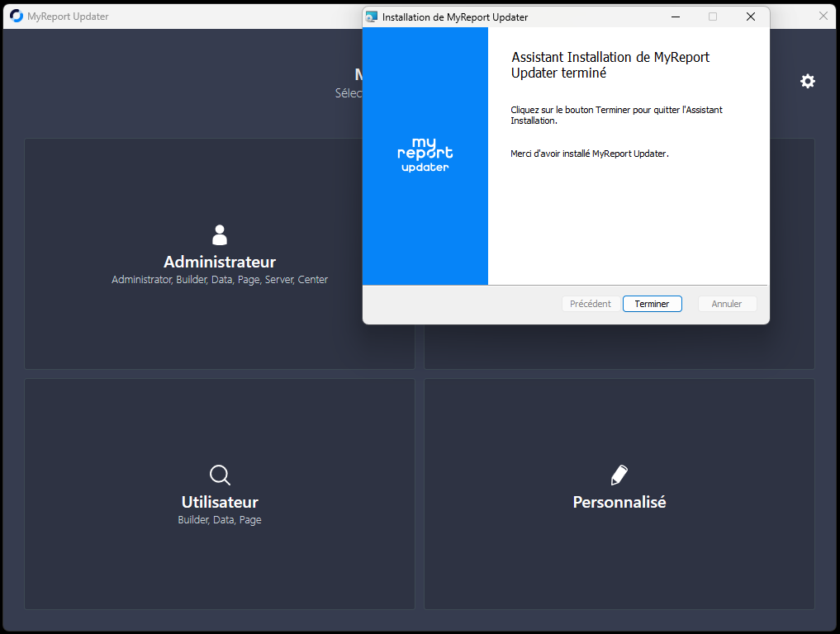Select the Administrateur person icon
Screen dimensions: 840x634
(x=220, y=235)
